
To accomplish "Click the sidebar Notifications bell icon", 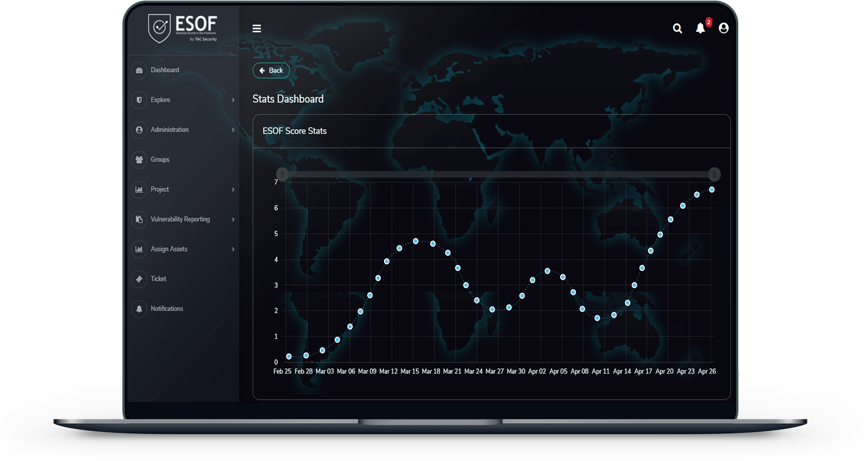I will point(139,309).
